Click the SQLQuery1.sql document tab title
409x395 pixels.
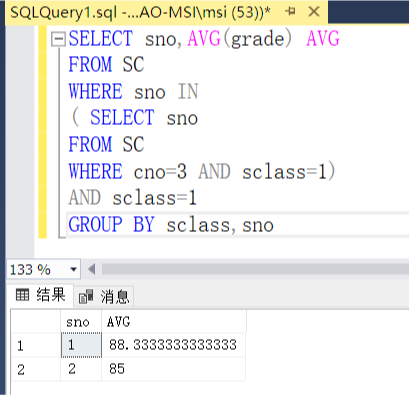(x=140, y=12)
